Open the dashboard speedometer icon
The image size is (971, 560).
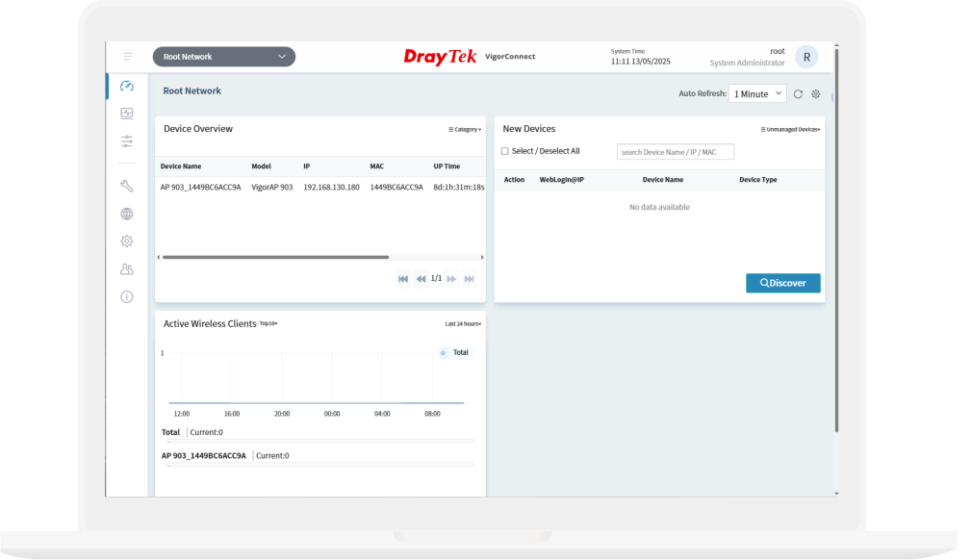point(127,86)
